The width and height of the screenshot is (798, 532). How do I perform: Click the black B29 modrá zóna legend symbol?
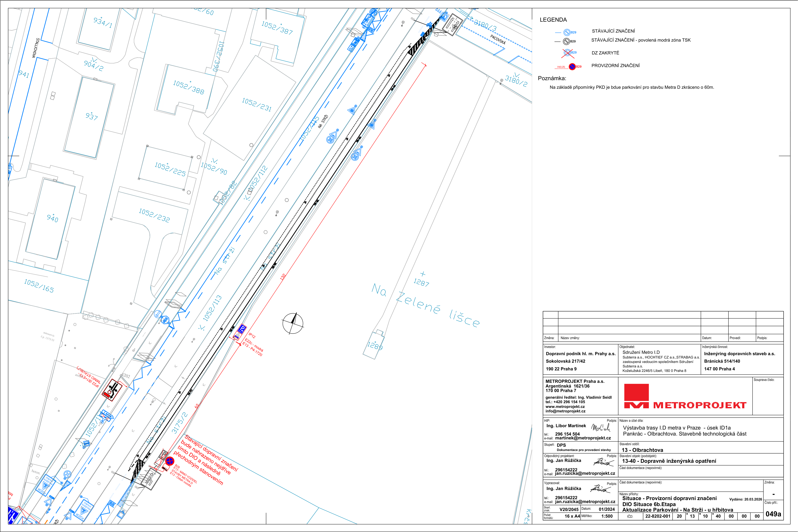pyautogui.click(x=567, y=41)
